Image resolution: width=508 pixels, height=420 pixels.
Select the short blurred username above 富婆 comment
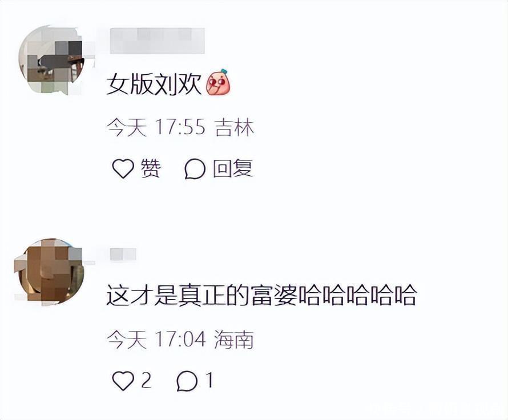pos(123,255)
